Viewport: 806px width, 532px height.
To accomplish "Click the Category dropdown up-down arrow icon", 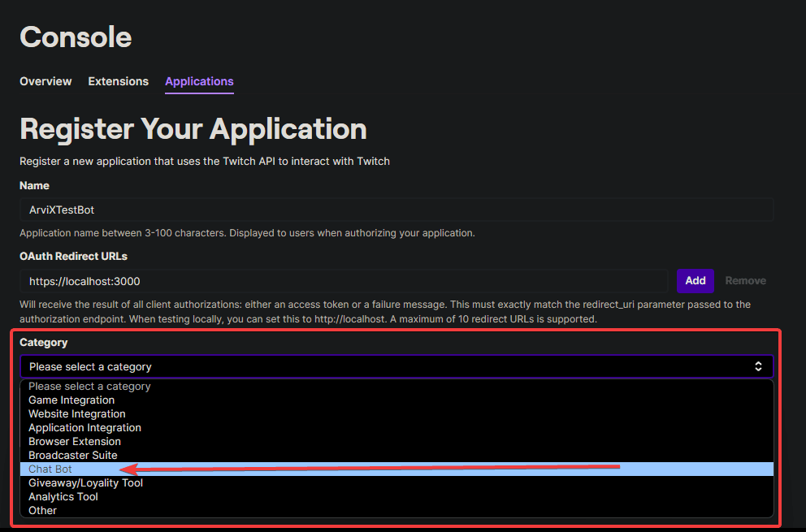I will pyautogui.click(x=758, y=366).
